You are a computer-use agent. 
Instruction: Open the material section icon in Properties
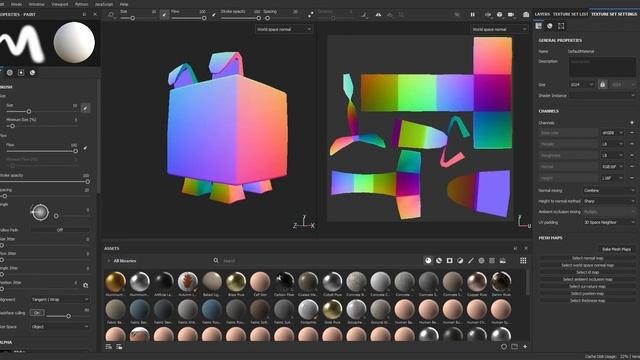tap(32, 73)
